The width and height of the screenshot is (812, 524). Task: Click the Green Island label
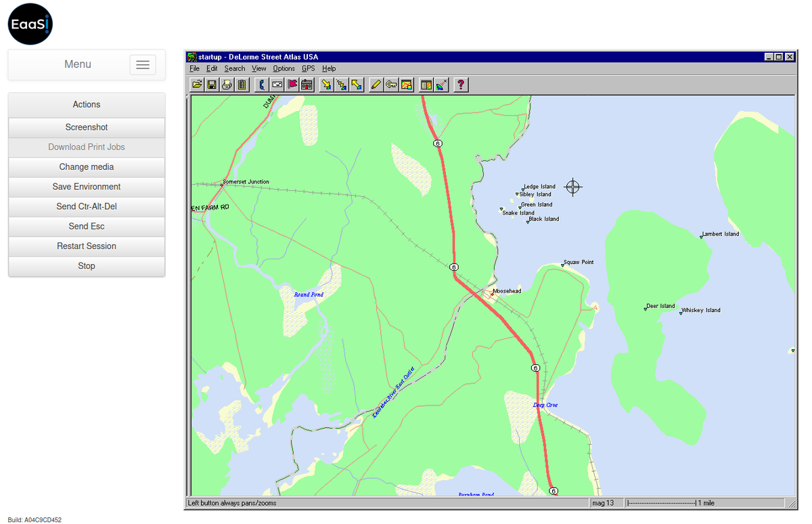tap(537, 204)
